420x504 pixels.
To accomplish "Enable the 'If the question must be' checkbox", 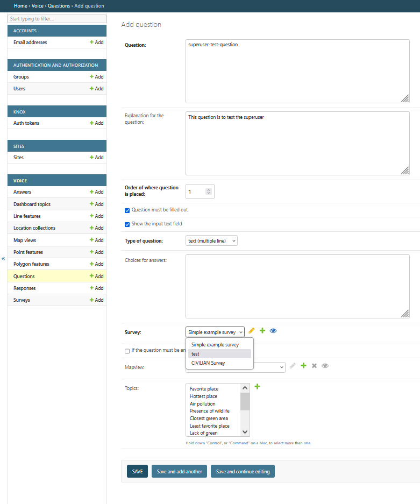I will point(127,351).
